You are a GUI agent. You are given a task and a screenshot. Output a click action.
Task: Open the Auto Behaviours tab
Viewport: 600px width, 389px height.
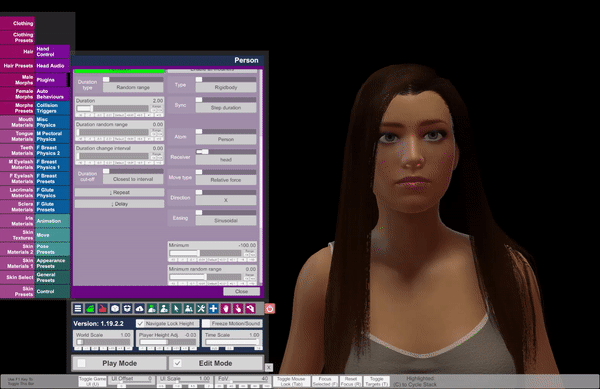pos(52,94)
